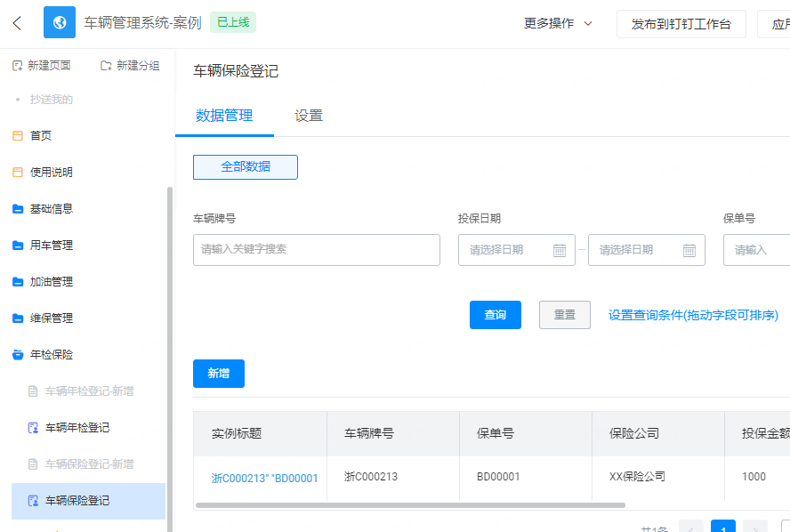Click the table horizontal scrollbar

(411, 504)
